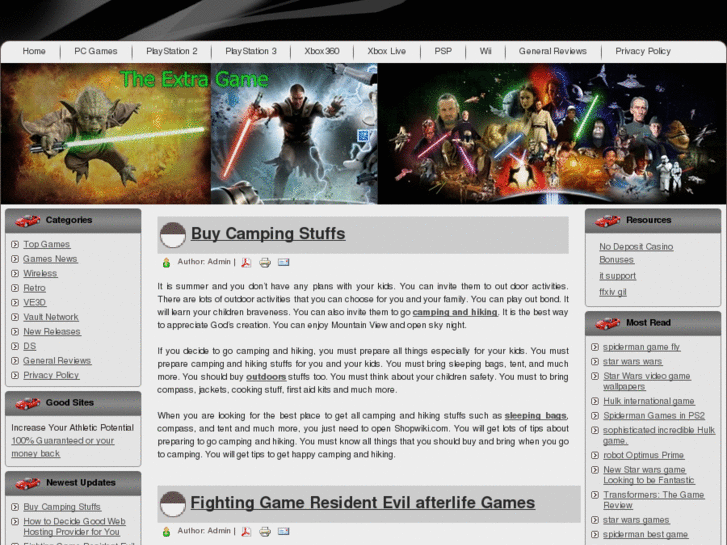This screenshot has height=545, width=727.
Task: Email the Resident Evil afterlife article
Action: [283, 531]
